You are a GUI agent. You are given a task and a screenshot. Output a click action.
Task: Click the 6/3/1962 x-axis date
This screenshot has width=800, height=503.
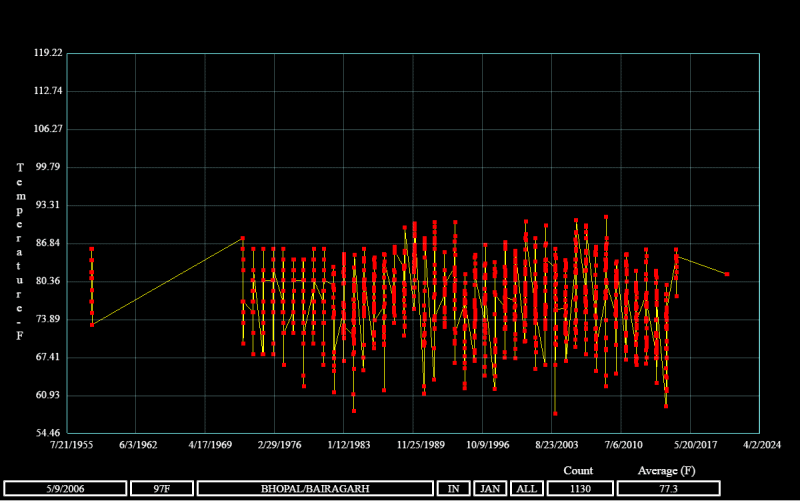coord(138,445)
